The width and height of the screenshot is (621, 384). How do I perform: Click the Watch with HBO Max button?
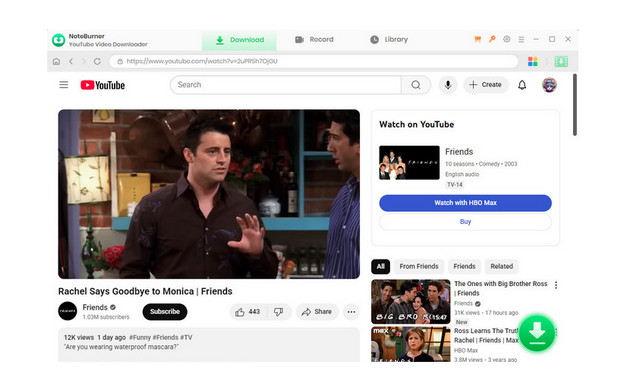click(x=465, y=203)
